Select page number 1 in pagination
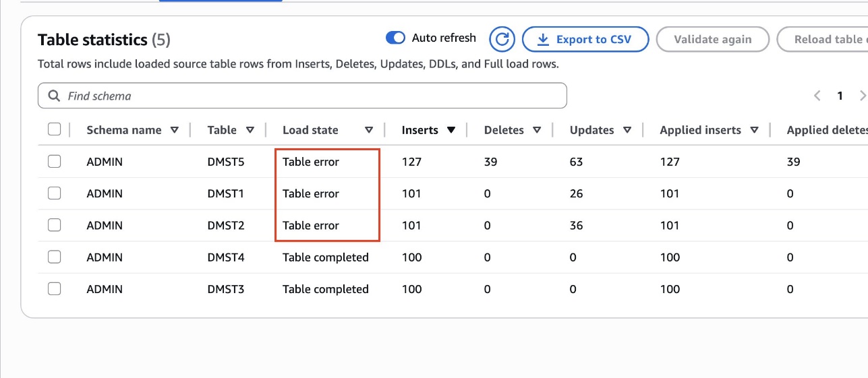Viewport: 868px width, 378px height. [x=840, y=96]
